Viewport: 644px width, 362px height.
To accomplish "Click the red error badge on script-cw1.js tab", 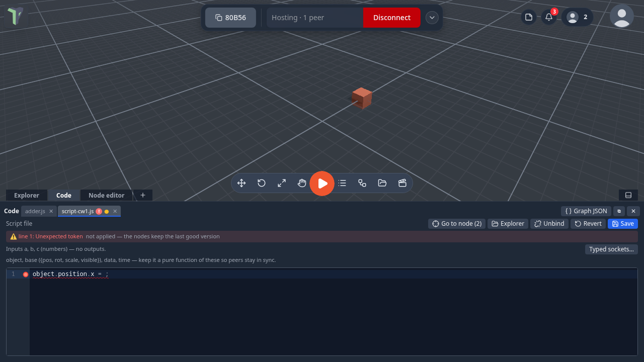I will [99, 211].
